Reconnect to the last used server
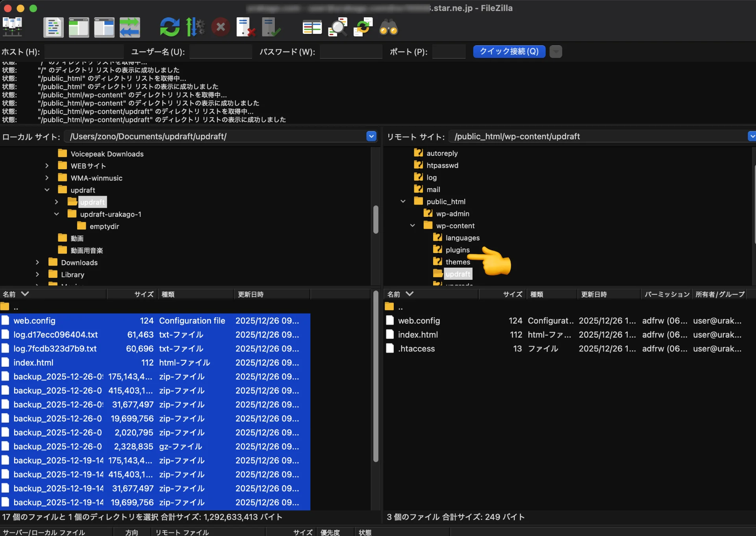The width and height of the screenshot is (756, 536). pyautogui.click(x=271, y=27)
